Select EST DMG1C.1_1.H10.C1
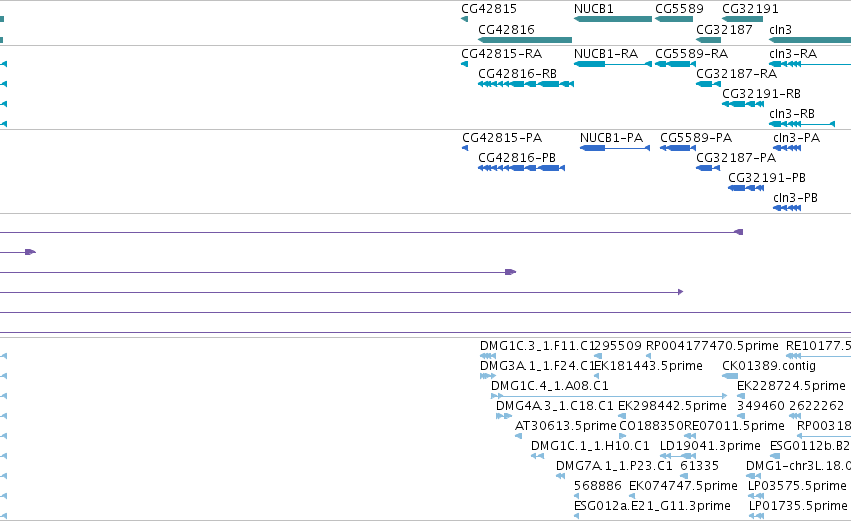The image size is (851, 521). (589, 446)
